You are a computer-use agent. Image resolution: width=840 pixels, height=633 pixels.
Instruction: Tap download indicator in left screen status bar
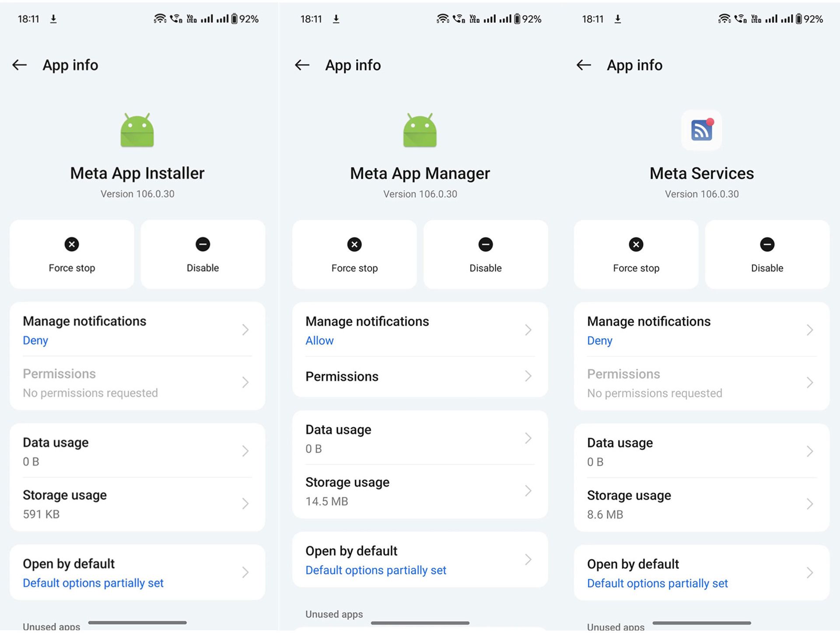click(x=53, y=19)
